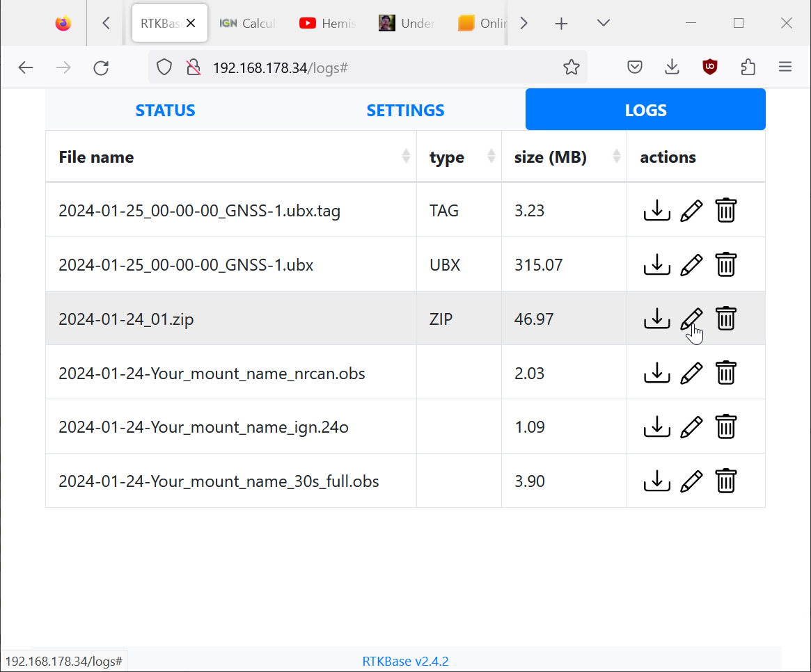
Task: Click the RTKBase v2.4.2 footer link
Action: pos(405,661)
